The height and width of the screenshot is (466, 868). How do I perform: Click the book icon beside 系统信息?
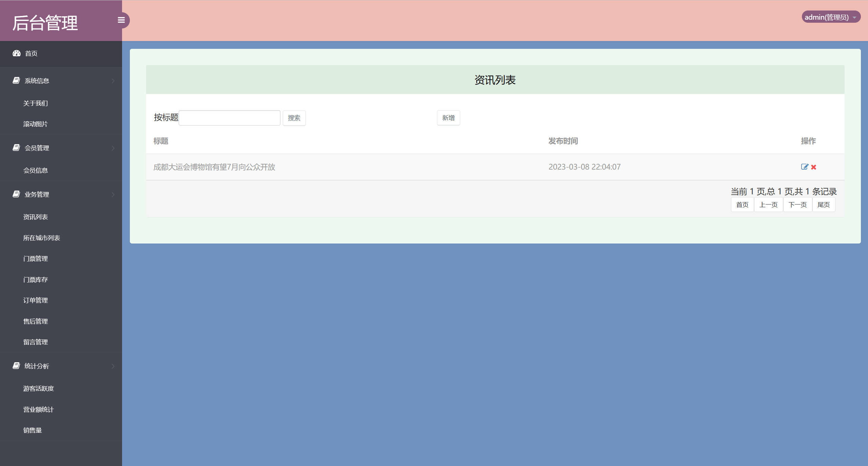click(x=16, y=80)
